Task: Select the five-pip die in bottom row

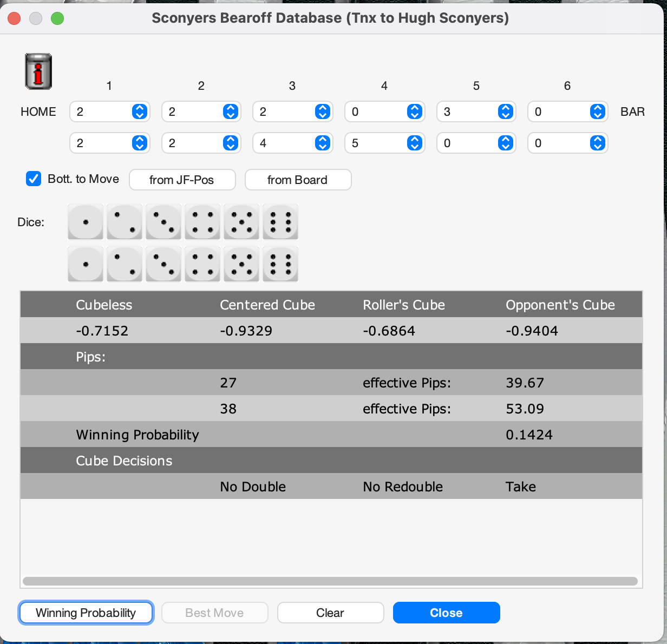Action: (241, 265)
